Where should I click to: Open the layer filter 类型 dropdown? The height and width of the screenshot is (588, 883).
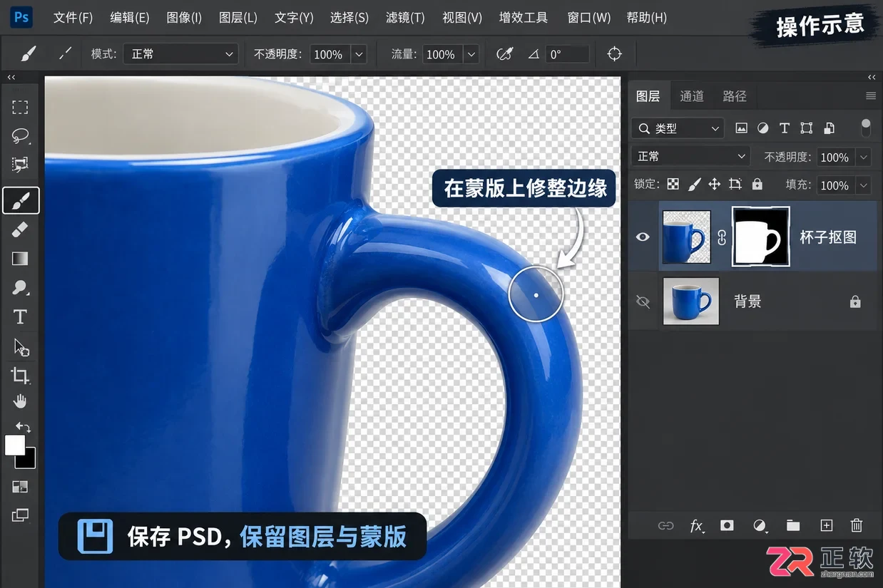click(x=678, y=128)
